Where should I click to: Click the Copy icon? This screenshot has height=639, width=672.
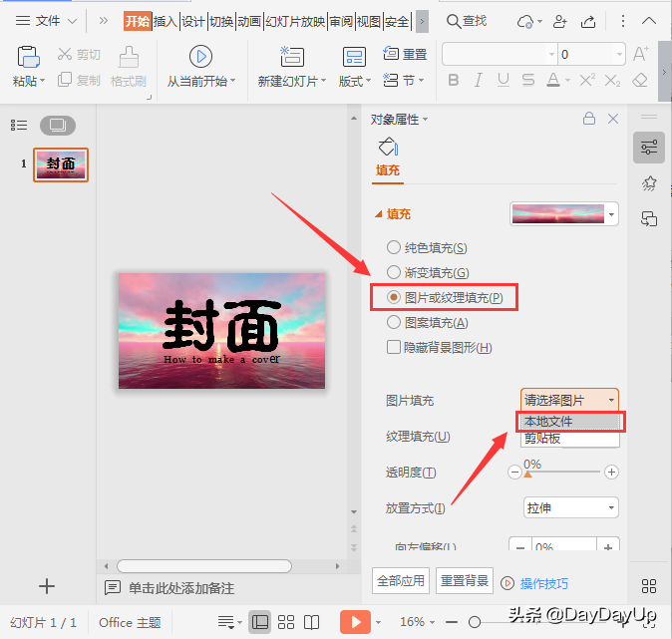65,80
